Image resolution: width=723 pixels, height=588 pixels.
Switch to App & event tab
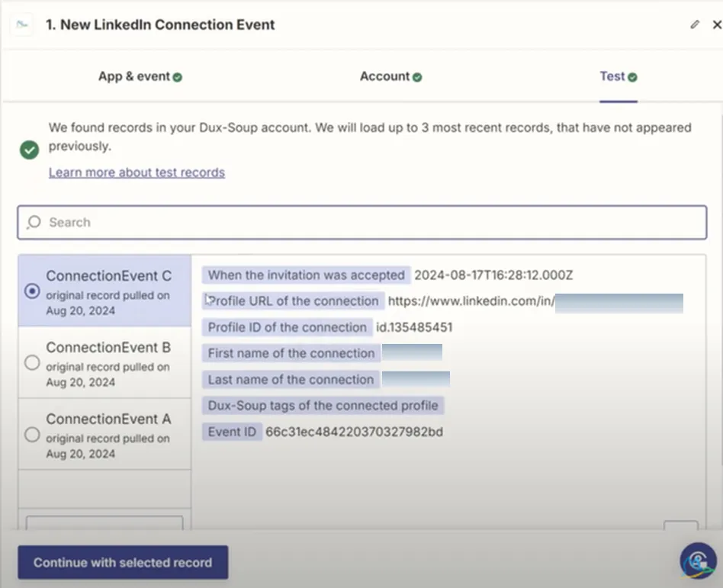pos(140,76)
